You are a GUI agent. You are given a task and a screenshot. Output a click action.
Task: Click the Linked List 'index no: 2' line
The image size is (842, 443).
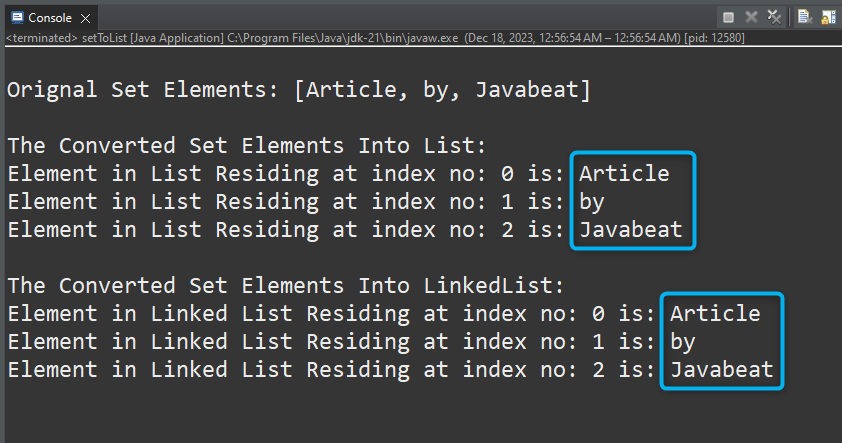click(390, 369)
